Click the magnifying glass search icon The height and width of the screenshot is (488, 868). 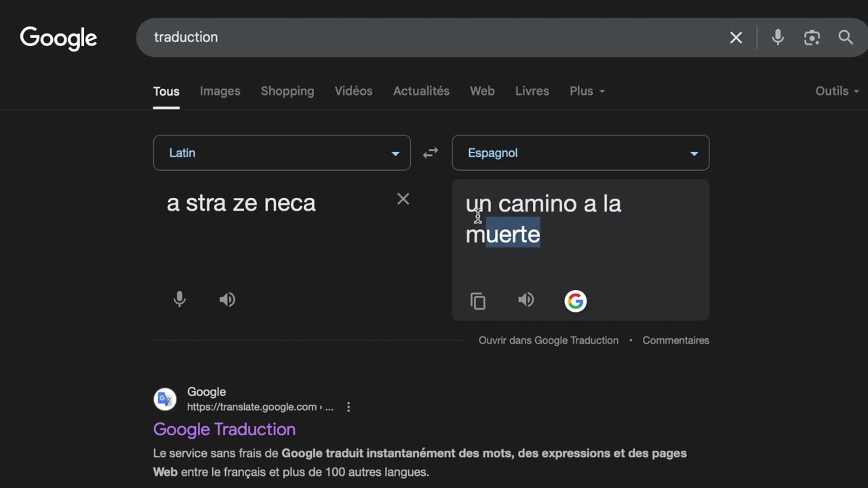846,38
